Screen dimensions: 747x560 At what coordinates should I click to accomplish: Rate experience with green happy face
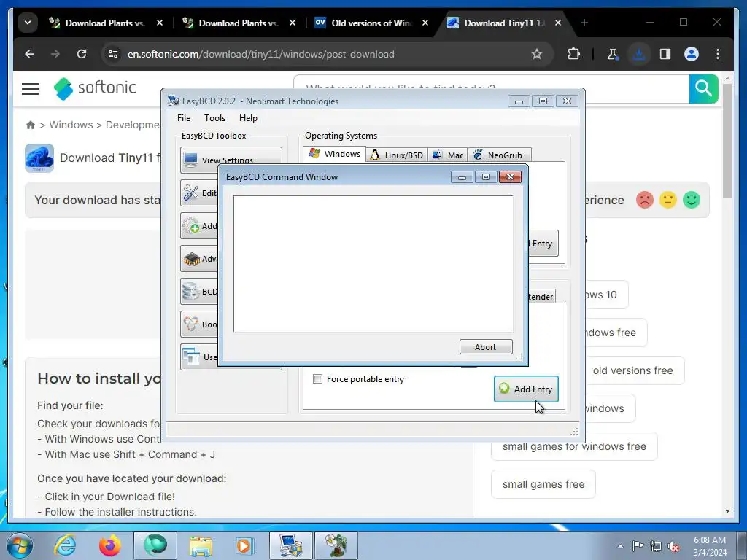(692, 200)
